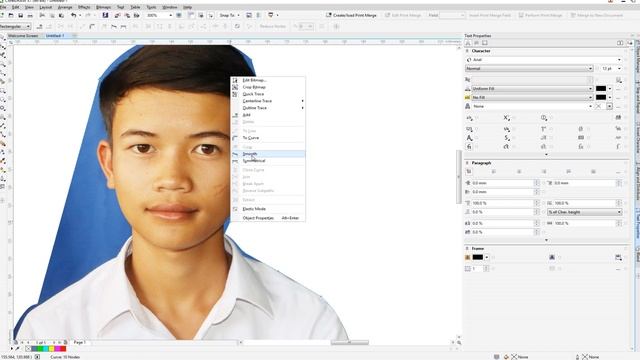Open the Arrange menu
Viewport: 640px width, 360px height.
(x=64, y=7)
